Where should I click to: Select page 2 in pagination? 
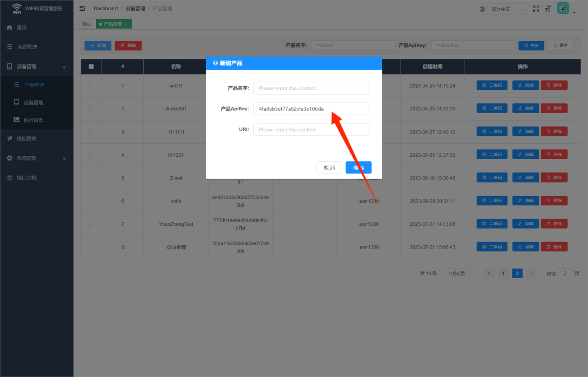[517, 274]
